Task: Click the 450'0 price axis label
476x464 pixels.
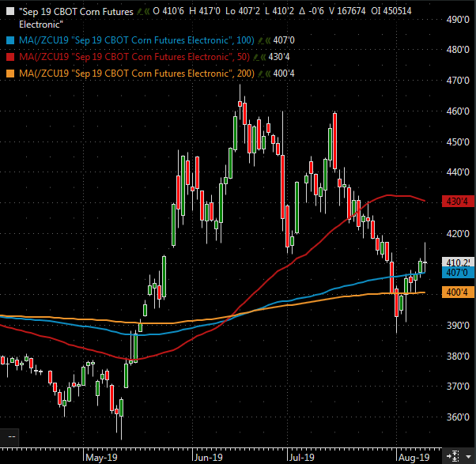Action: (458, 141)
